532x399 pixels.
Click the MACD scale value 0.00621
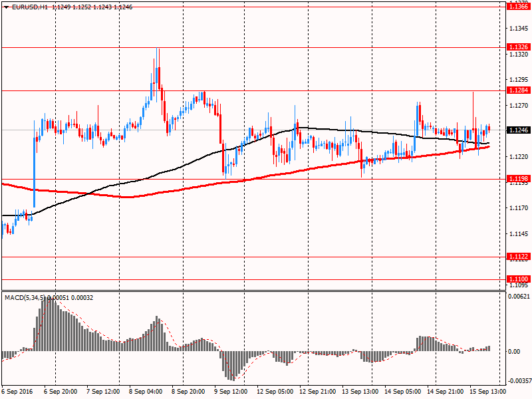tap(519, 297)
